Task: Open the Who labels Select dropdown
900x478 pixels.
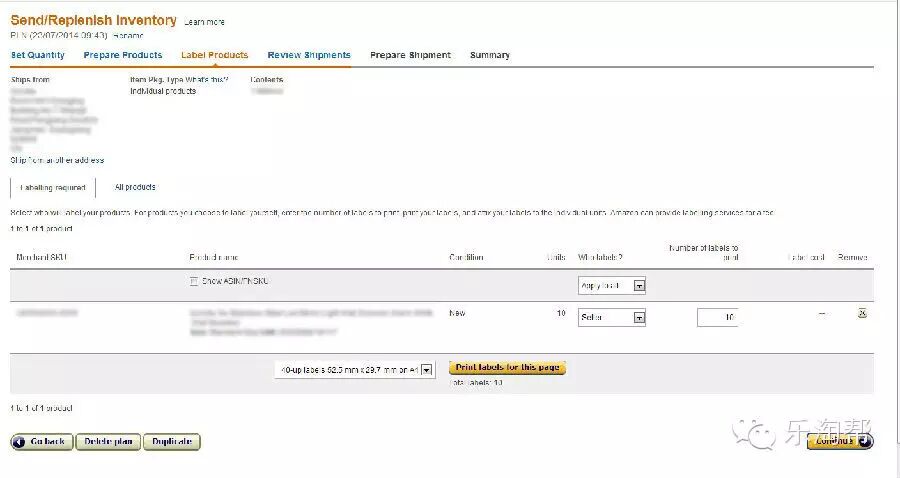Action: pyautogui.click(x=611, y=317)
